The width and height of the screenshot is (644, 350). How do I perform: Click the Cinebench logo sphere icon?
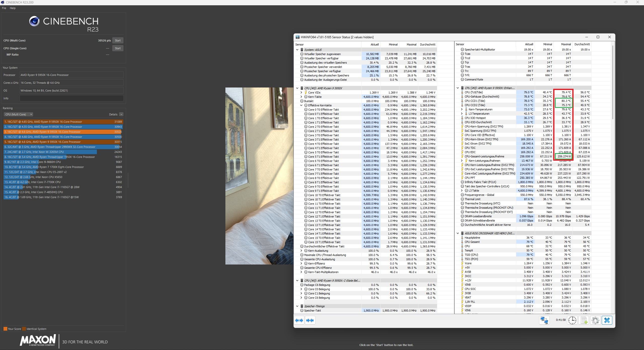click(x=34, y=21)
